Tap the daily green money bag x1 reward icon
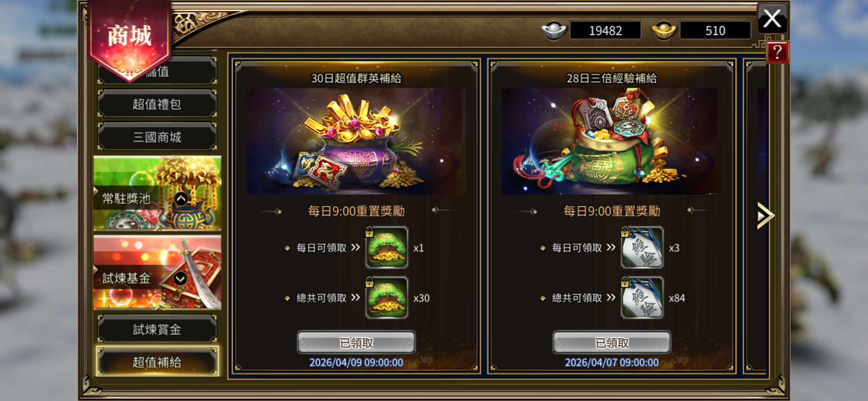 coord(387,248)
